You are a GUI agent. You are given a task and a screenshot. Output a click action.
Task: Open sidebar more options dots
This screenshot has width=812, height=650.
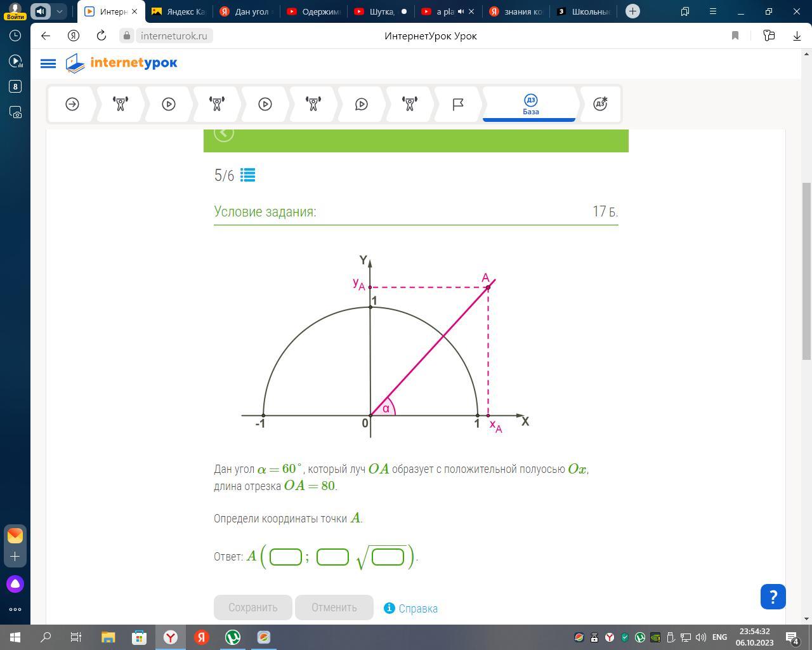15,609
